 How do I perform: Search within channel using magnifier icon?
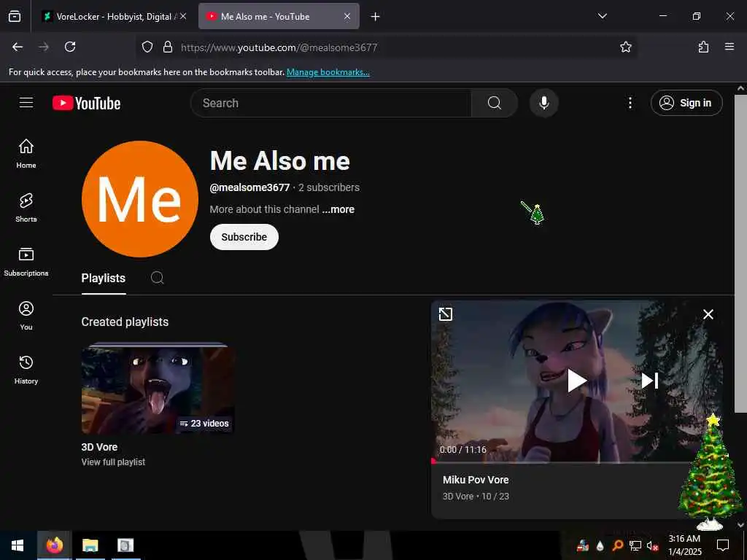(158, 278)
